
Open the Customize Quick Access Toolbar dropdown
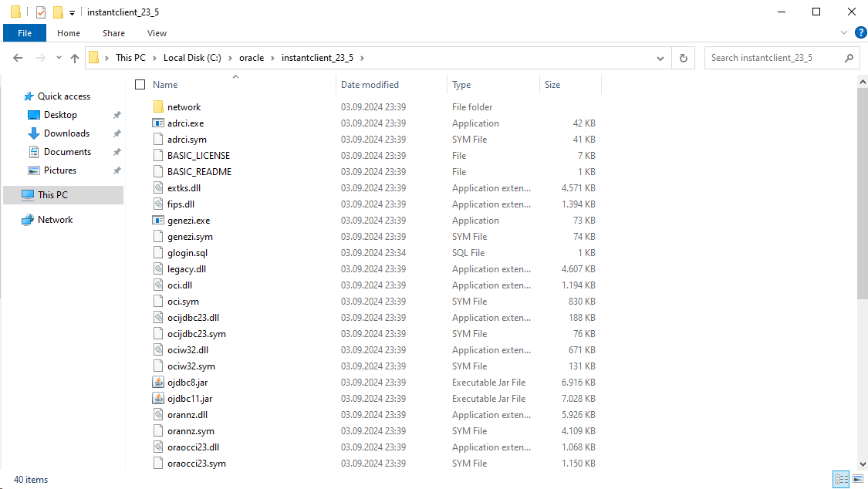(x=72, y=13)
